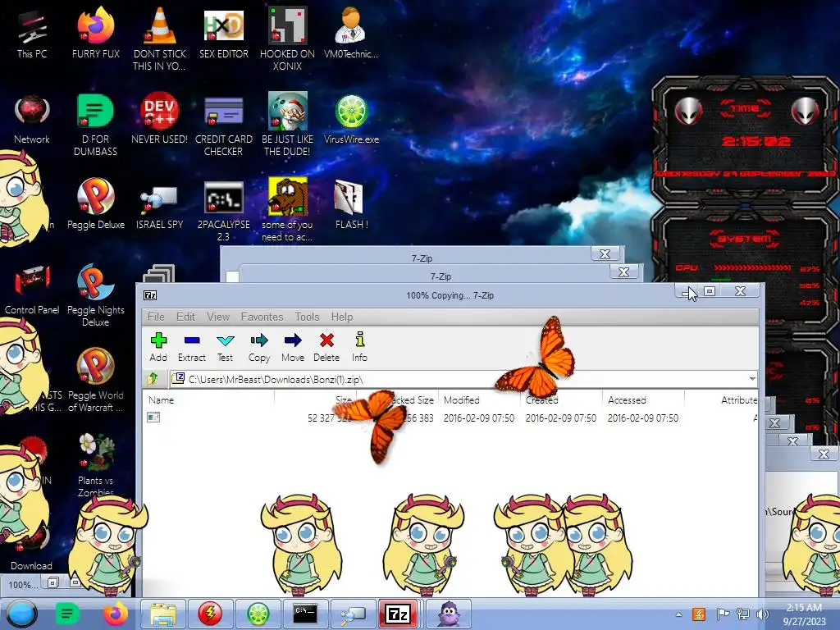Click the Accessed date 2016-02-09 07:50 cell
The height and width of the screenshot is (630, 840).
tap(643, 418)
